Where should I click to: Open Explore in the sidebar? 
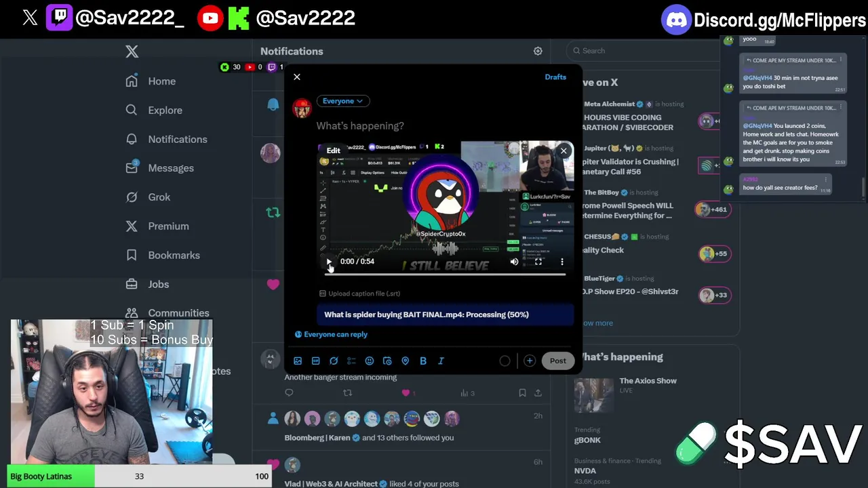tap(154, 110)
